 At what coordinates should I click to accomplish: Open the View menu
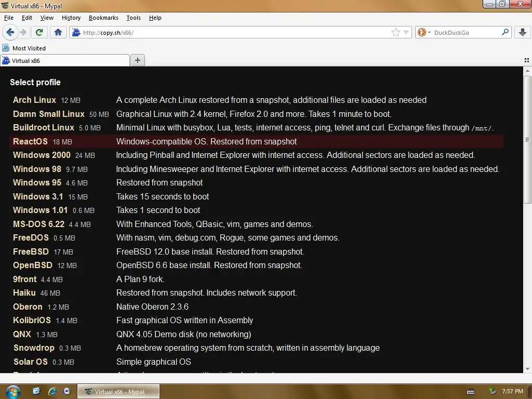click(x=47, y=18)
